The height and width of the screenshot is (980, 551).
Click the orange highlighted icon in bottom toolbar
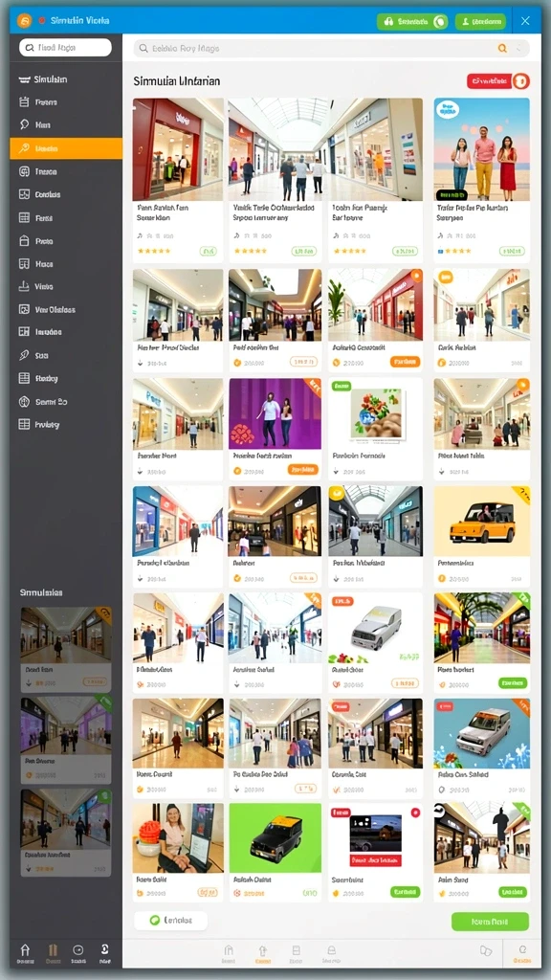pos(262,950)
